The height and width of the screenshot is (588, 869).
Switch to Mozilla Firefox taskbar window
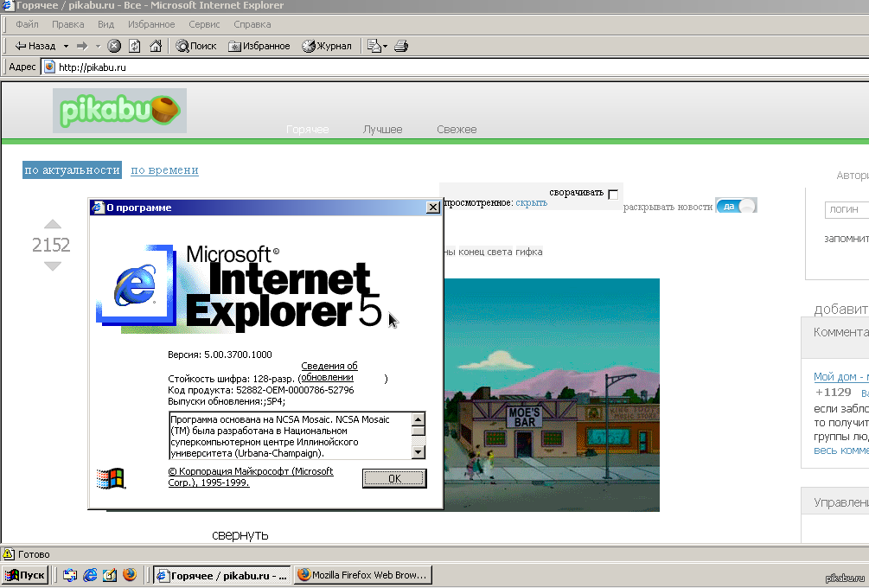click(363, 575)
